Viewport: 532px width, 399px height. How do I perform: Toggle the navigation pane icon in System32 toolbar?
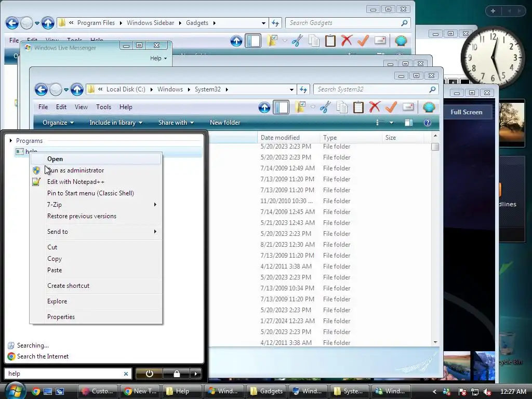pos(281,107)
